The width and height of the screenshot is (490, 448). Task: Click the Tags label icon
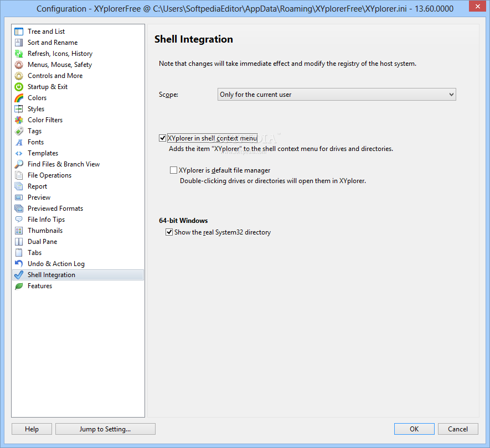tap(19, 131)
